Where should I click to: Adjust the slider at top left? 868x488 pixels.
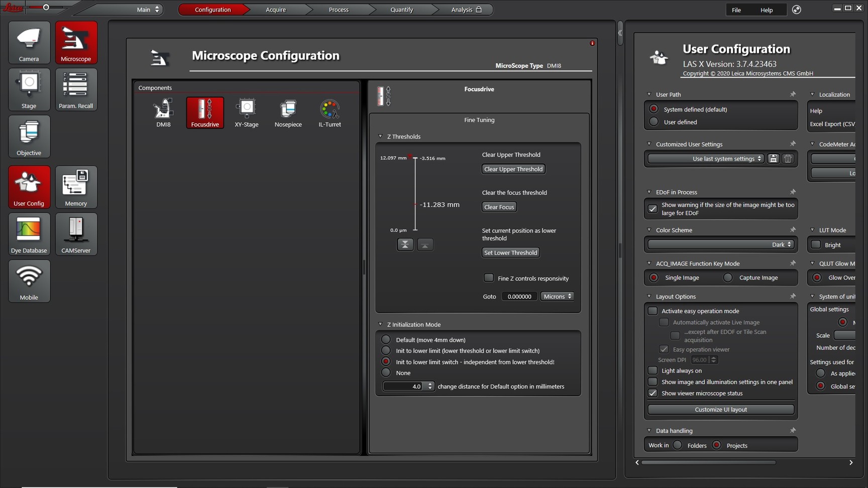[46, 8]
